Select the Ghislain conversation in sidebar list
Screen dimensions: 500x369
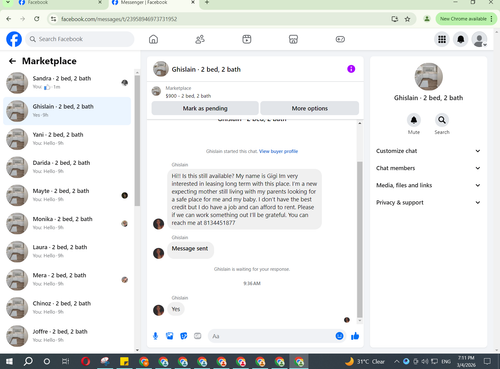[x=67, y=111]
